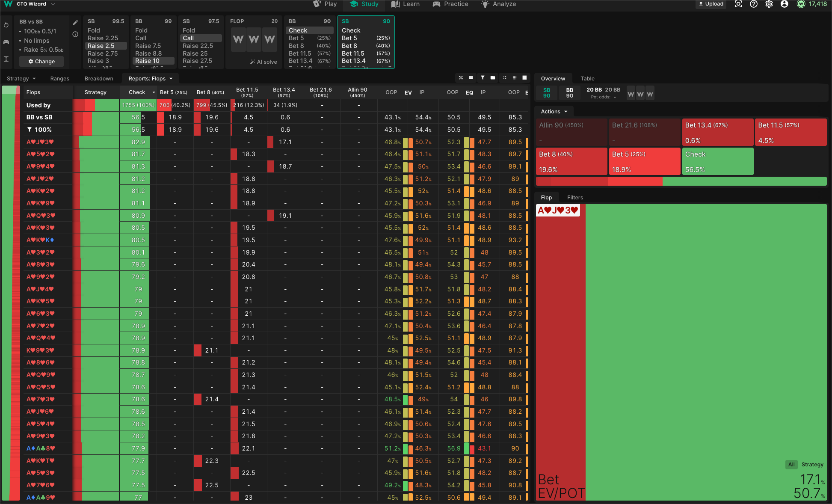Click the reset history icon in the left sidebar
Viewport: 832px width, 504px height.
(6, 25)
